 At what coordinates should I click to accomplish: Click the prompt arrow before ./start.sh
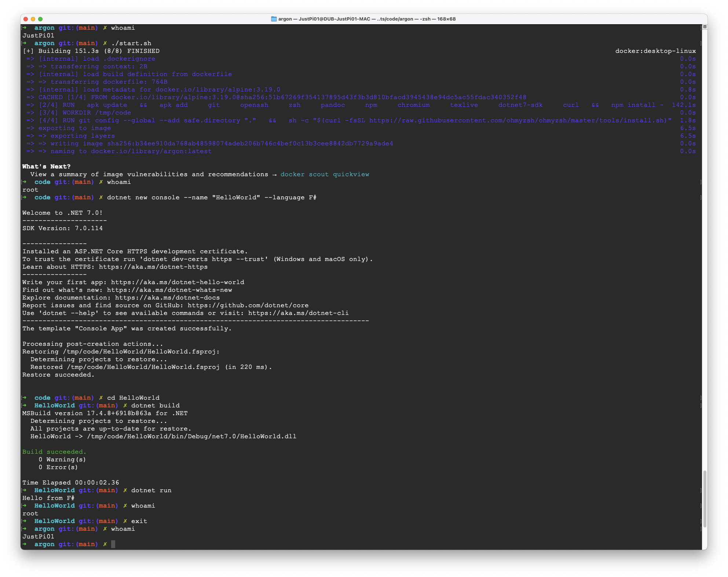[24, 43]
